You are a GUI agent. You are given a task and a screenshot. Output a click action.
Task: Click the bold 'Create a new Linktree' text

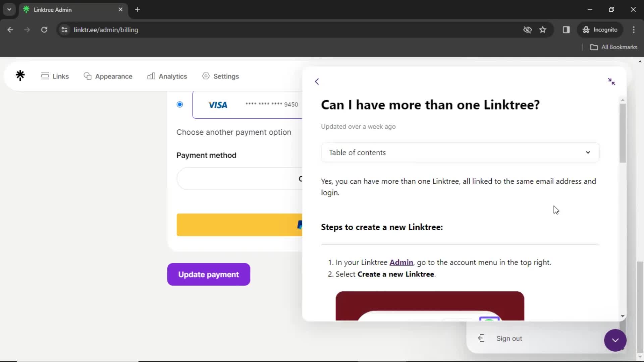point(396,274)
